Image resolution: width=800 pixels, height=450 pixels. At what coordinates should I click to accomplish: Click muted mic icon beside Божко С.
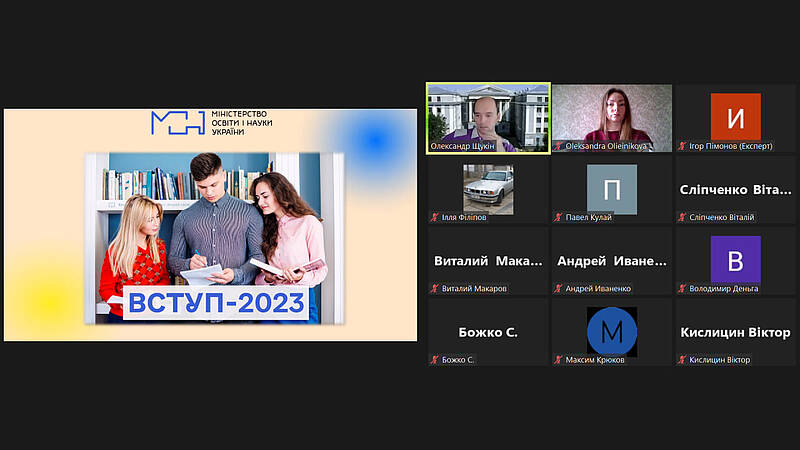pos(435,360)
